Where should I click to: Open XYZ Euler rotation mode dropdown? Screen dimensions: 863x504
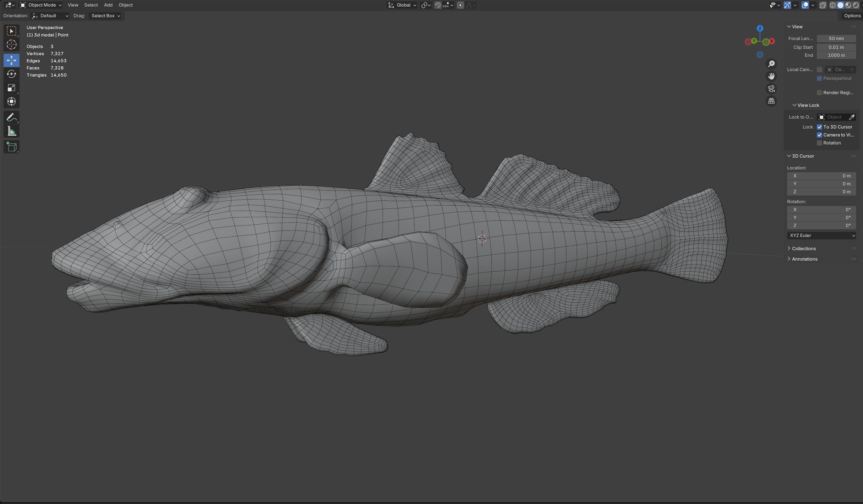pyautogui.click(x=821, y=236)
